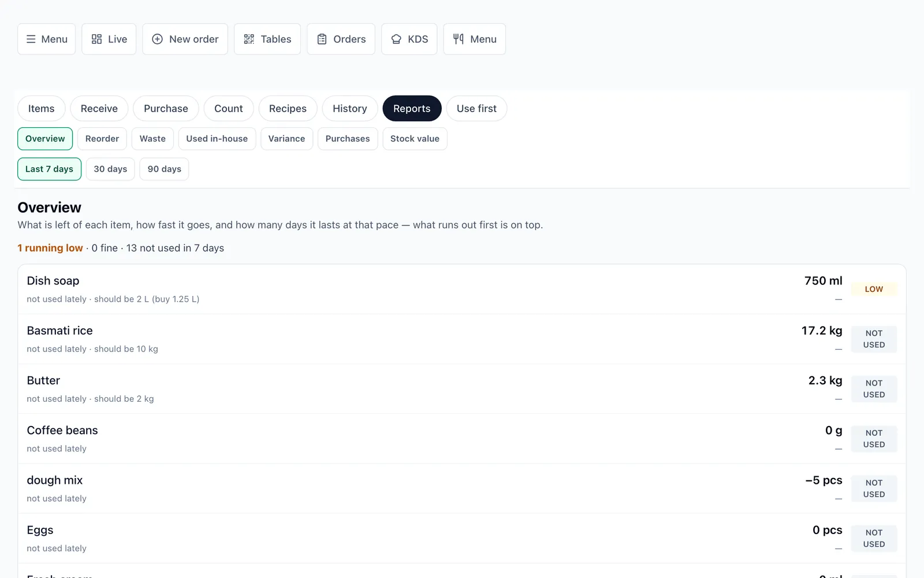View the Used in-house report
Viewport: 924px width, 578px height.
tap(217, 139)
